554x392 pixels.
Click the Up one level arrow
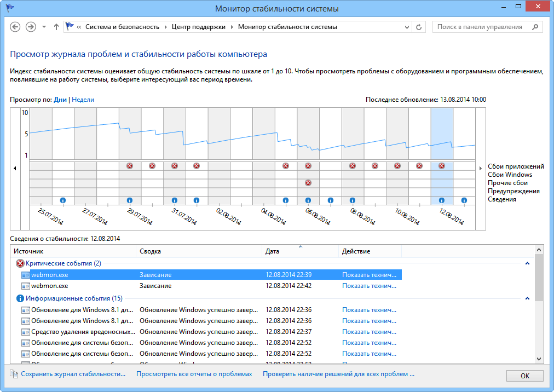point(56,27)
